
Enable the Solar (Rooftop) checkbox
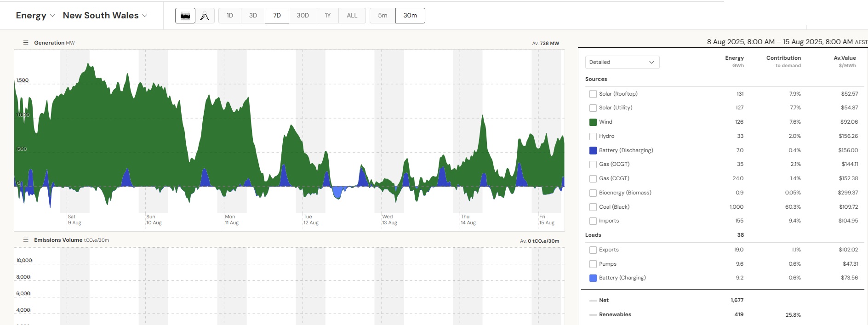point(593,94)
